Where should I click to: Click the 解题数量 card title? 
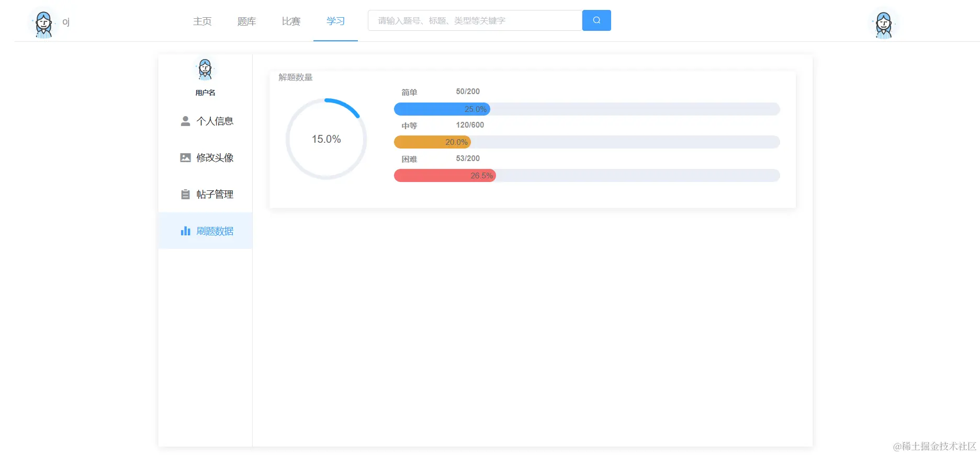tap(296, 77)
